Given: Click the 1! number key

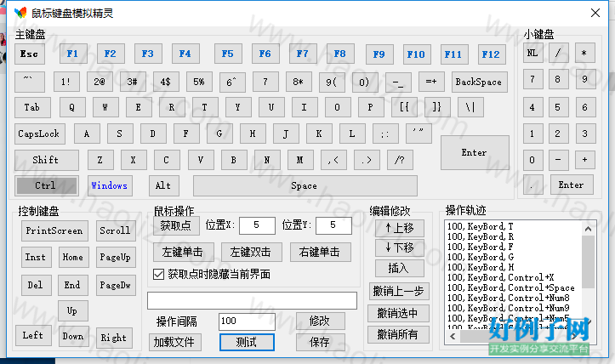Looking at the screenshot, I should click(x=66, y=82).
